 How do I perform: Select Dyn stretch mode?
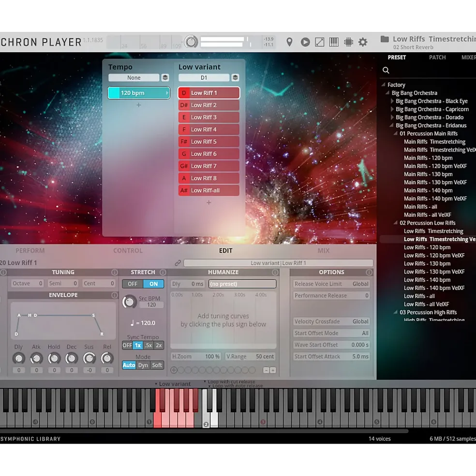click(143, 365)
